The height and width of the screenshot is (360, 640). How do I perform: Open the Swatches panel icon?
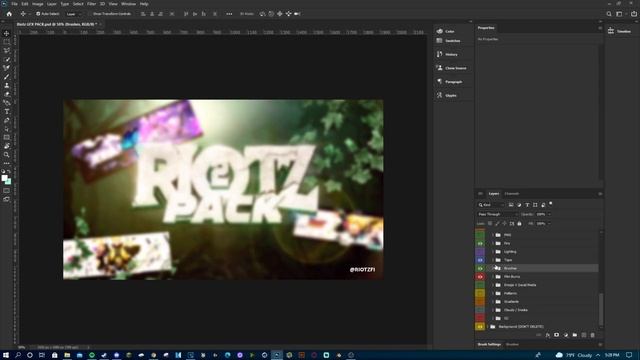440,41
